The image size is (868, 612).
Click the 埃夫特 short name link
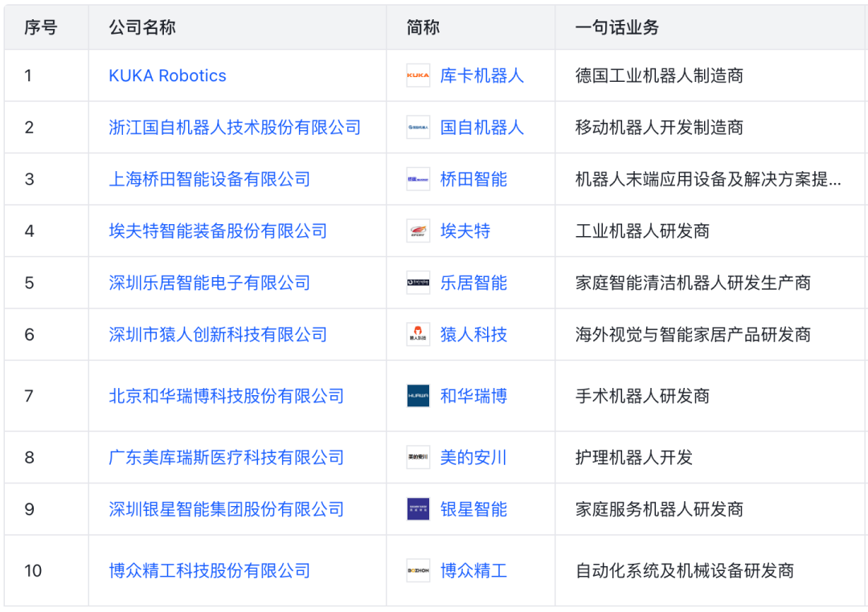pos(465,231)
